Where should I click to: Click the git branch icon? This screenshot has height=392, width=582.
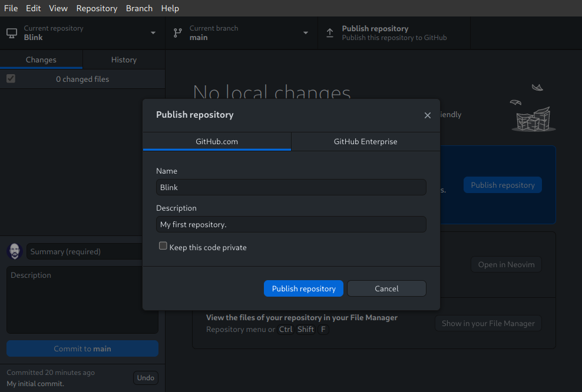click(178, 33)
